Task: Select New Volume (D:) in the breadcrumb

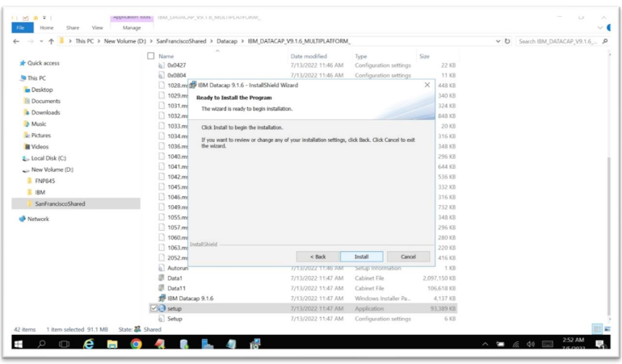Action: click(125, 41)
